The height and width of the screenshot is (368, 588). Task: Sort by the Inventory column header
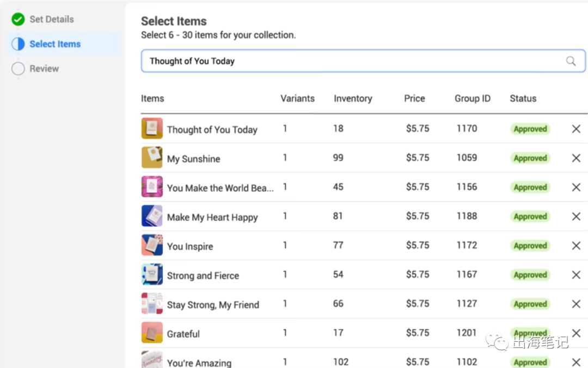click(353, 99)
